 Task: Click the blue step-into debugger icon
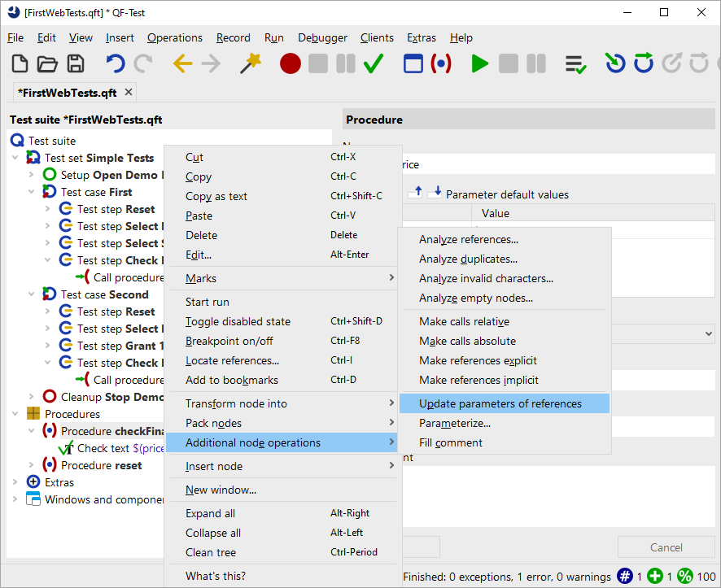point(615,63)
